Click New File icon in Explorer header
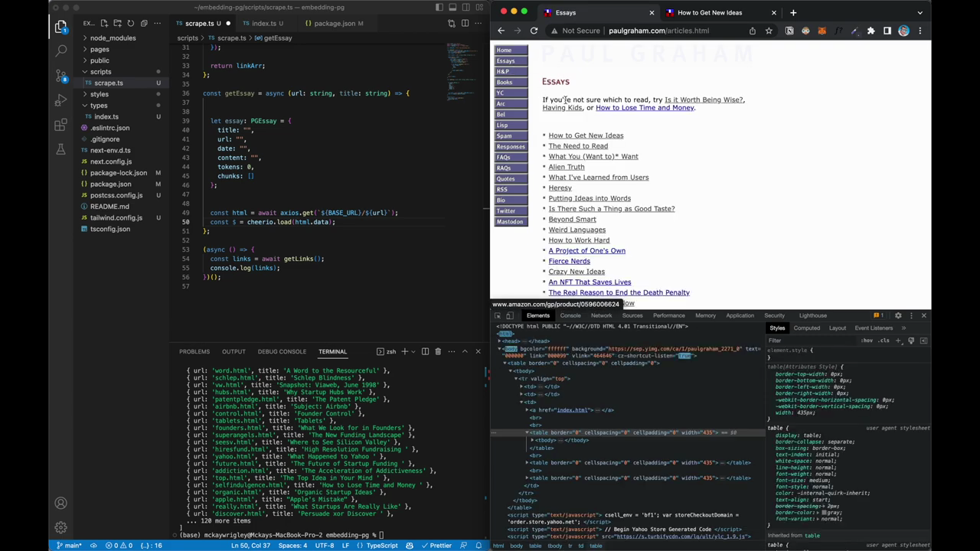 [105, 23]
